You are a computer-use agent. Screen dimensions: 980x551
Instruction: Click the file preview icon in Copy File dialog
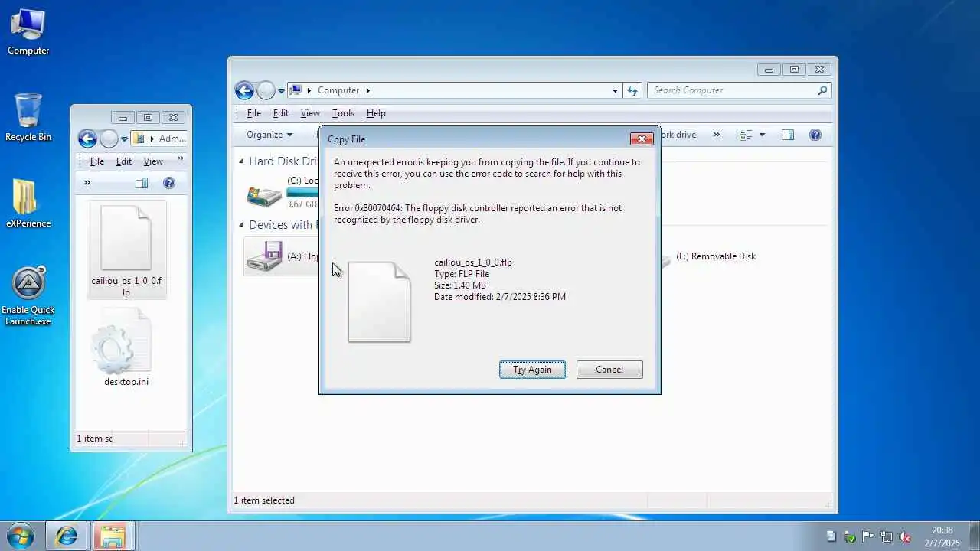pos(379,302)
